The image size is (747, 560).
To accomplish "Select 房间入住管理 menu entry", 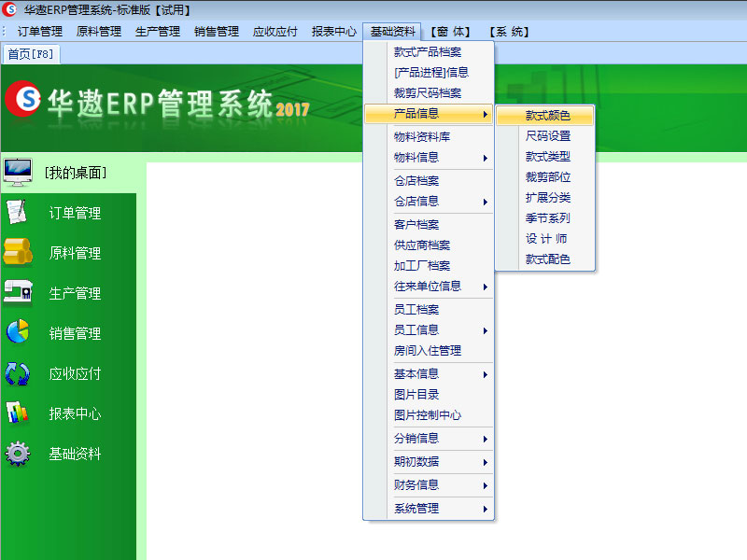I will pyautogui.click(x=428, y=351).
